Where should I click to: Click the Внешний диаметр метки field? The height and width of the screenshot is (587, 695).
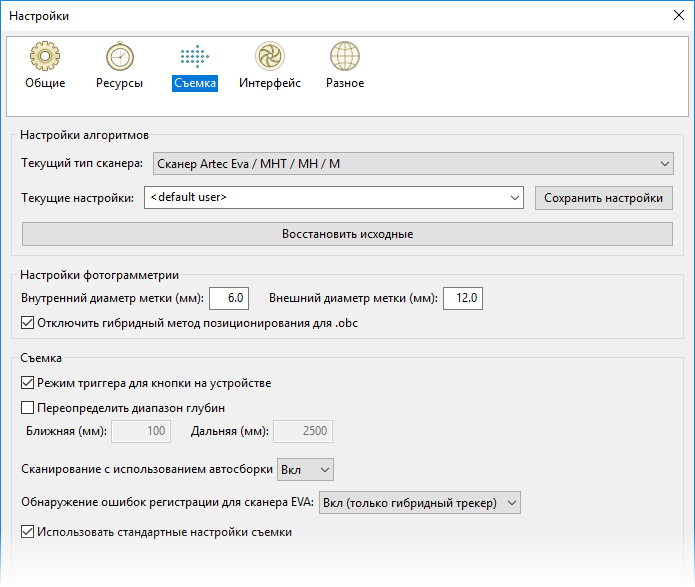[463, 298]
